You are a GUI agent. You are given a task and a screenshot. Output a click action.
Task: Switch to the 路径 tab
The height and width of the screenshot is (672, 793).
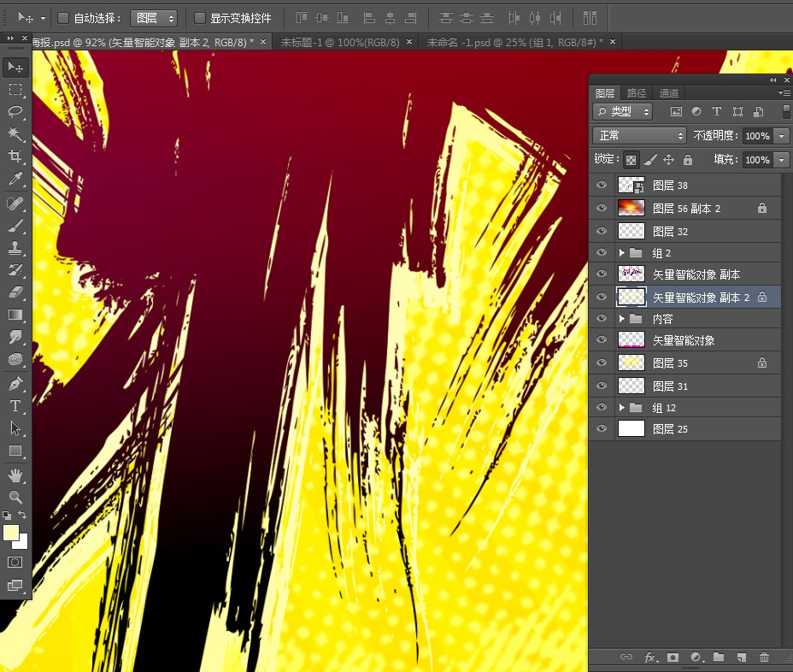[637, 93]
